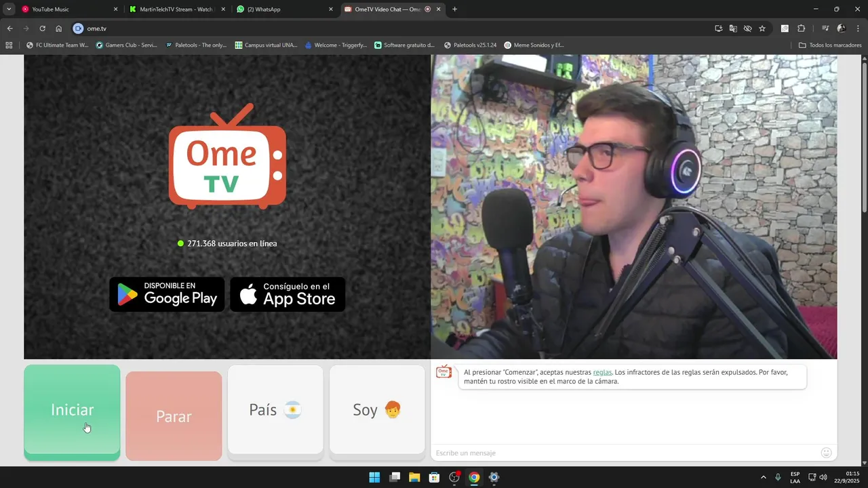
Task: Click the Chrome taskbar icon
Action: click(x=474, y=477)
